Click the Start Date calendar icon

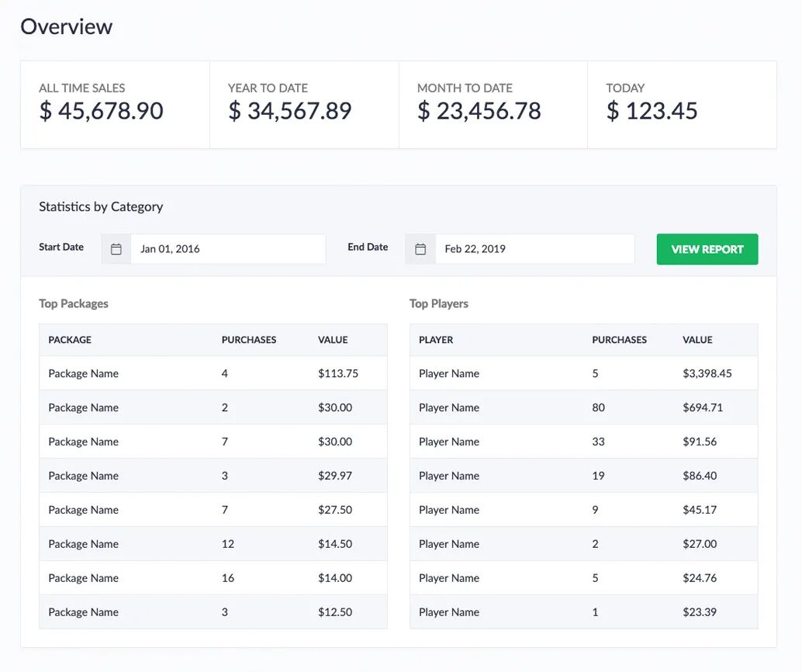point(116,249)
